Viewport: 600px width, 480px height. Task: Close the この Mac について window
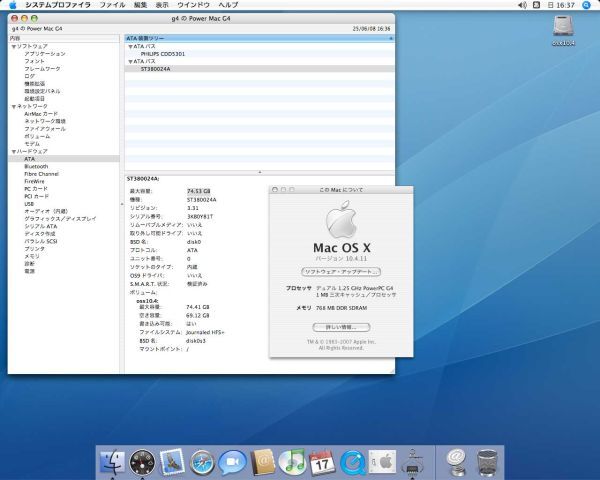coord(274,189)
